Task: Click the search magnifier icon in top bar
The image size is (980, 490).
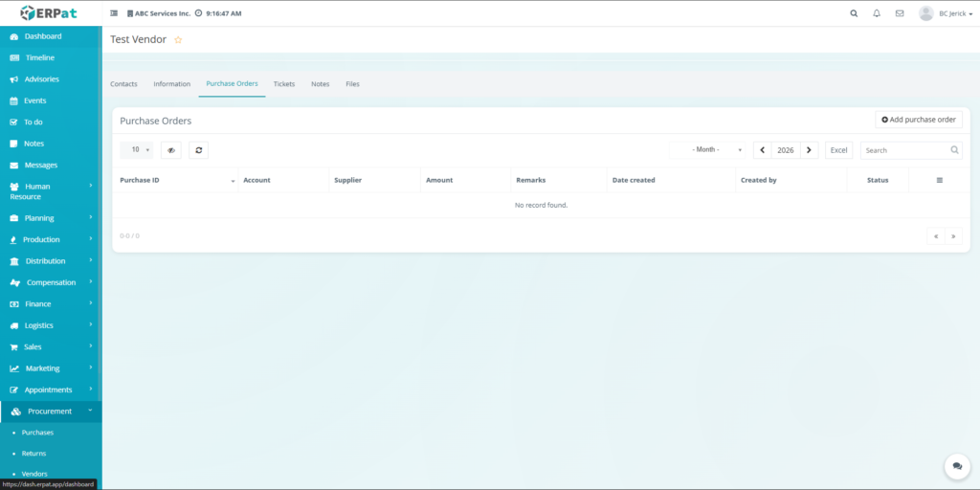Action: tap(854, 13)
